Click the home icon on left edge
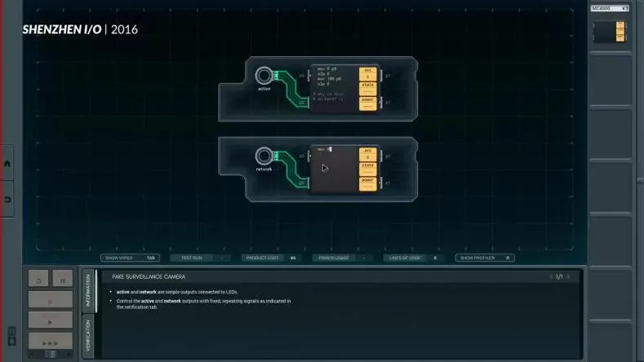The image size is (644, 362). click(7, 163)
